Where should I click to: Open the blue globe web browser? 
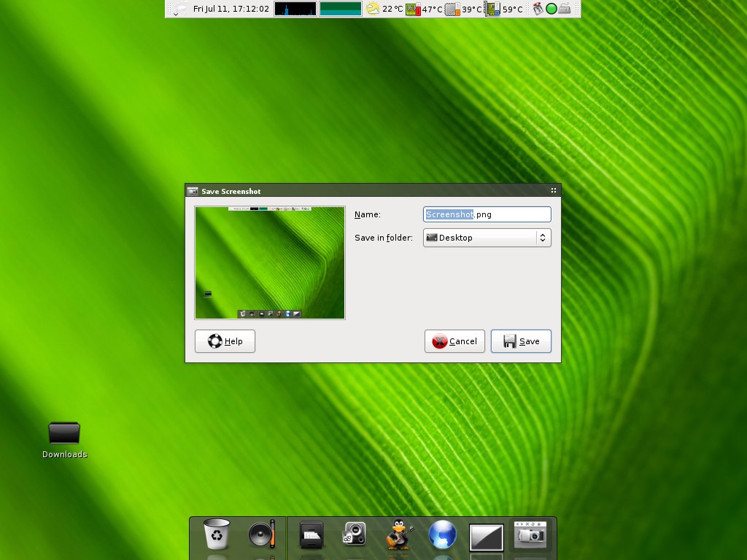443,534
